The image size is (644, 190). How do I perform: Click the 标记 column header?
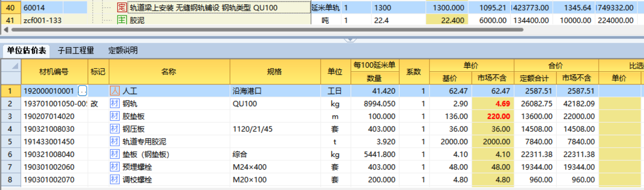98,72
